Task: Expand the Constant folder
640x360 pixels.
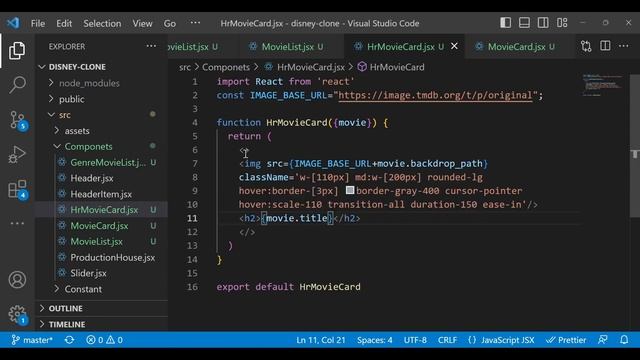Action: (101, 289)
